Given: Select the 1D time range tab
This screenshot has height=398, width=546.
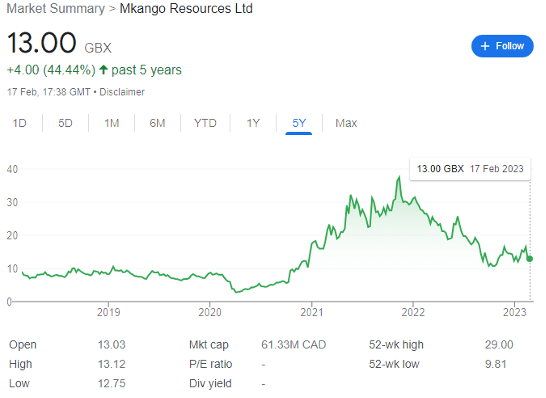Looking at the screenshot, I should [x=20, y=123].
